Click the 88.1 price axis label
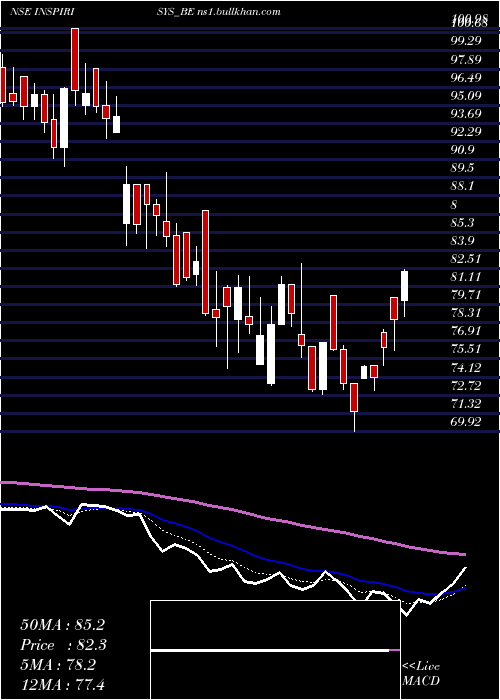Screen dimensions: 500x700 point(463,187)
